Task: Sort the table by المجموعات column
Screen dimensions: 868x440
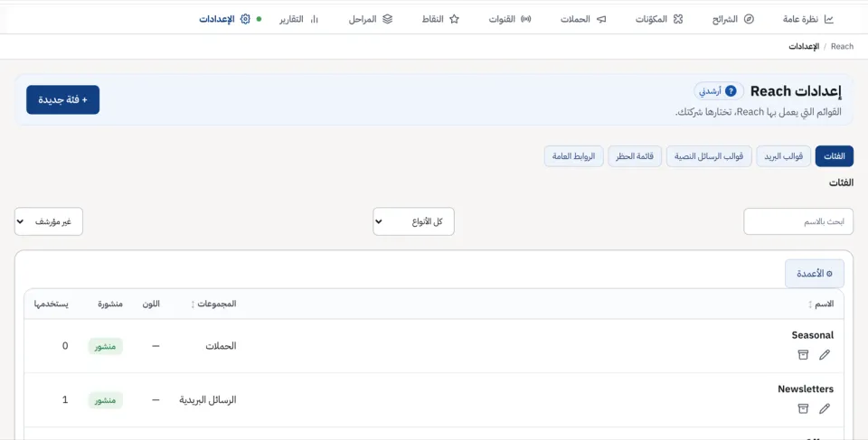Action: click(x=213, y=304)
